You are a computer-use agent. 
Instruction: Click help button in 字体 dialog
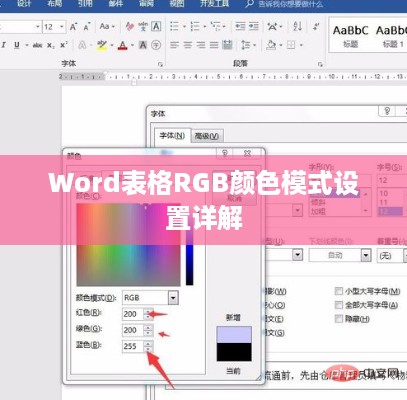pos(387,111)
